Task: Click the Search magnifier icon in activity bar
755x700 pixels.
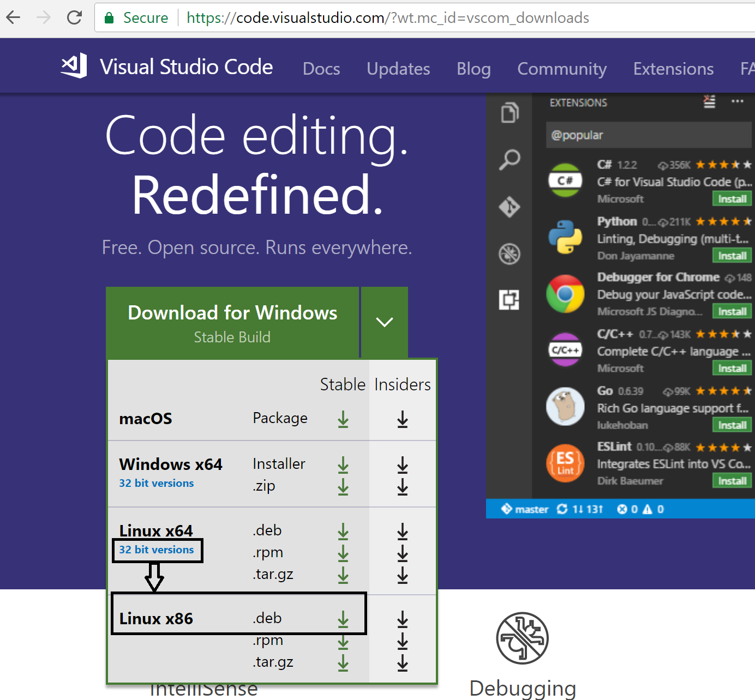Action: (510, 160)
